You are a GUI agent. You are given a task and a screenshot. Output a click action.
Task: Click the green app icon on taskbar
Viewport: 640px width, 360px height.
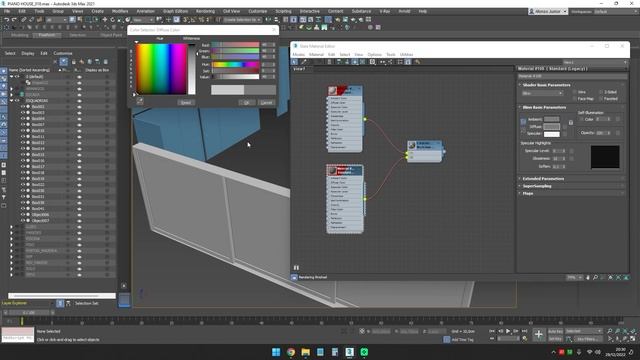pyautogui.click(x=364, y=352)
